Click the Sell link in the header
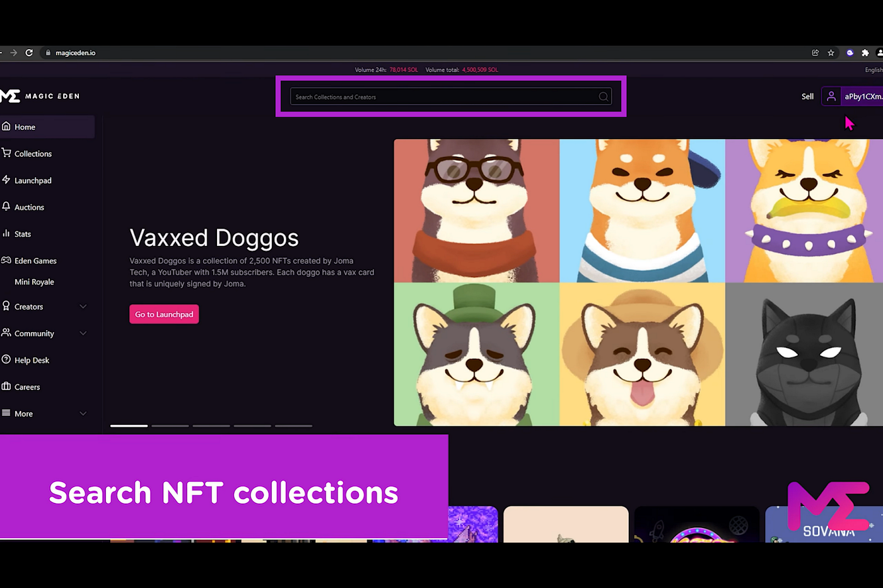The height and width of the screenshot is (588, 883). (807, 96)
